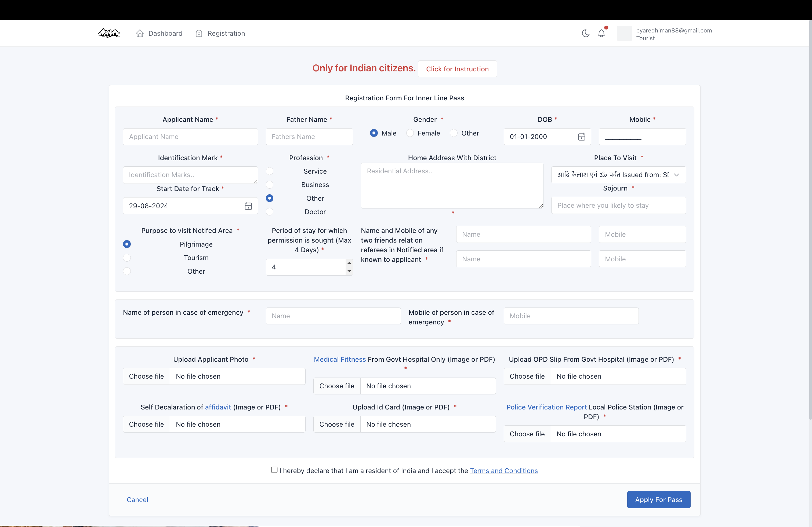Click the Cancel link
812x527 pixels.
[137, 500]
